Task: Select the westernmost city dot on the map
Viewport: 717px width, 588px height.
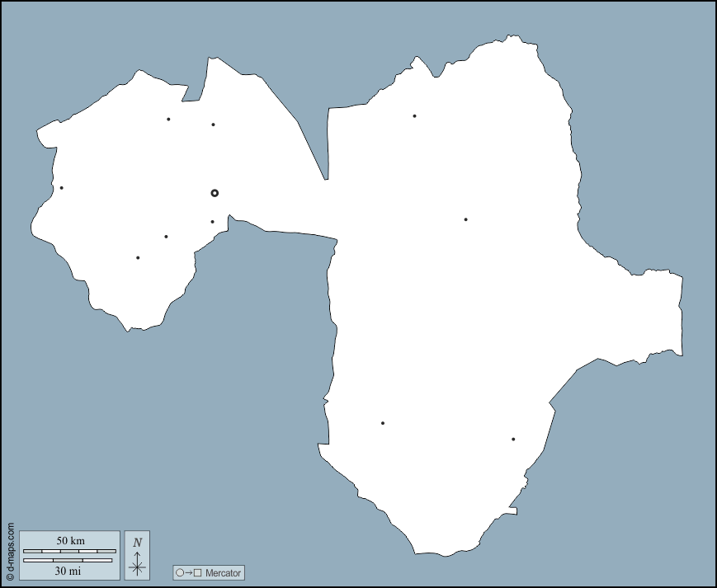Action: click(x=61, y=188)
